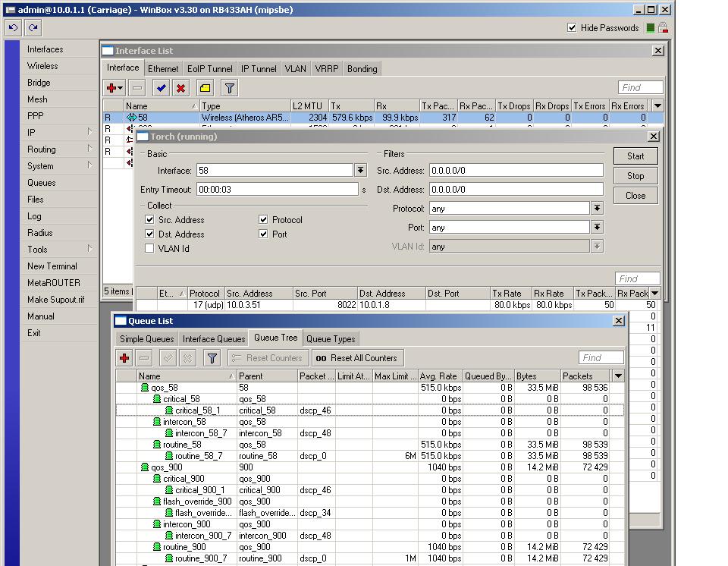Click the undo arrow icon below title bar
This screenshot has height=566, width=728.
(x=12, y=27)
